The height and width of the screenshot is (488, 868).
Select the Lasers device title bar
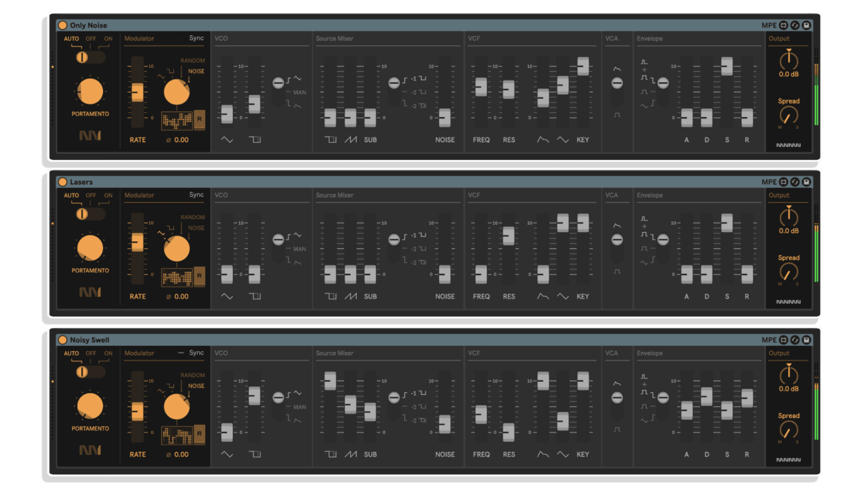click(x=396, y=182)
